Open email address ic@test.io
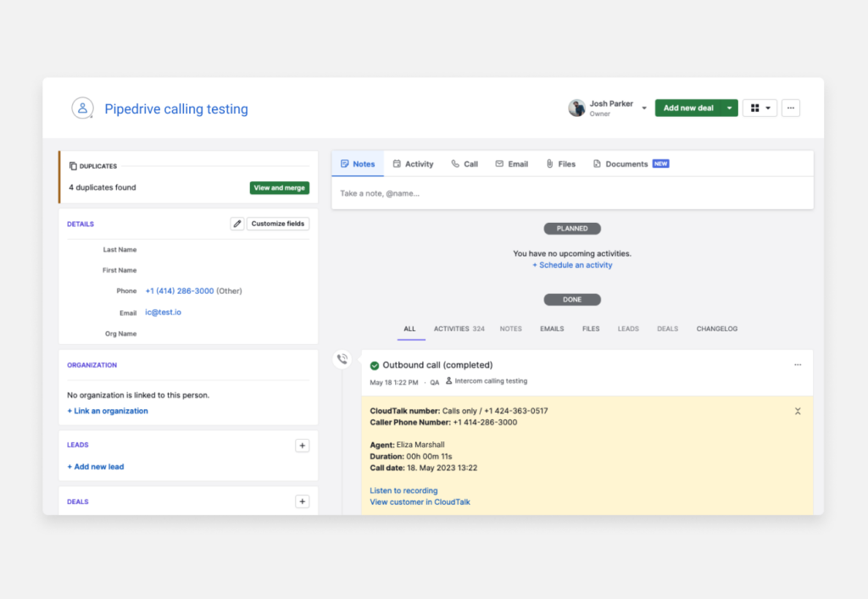 (163, 312)
